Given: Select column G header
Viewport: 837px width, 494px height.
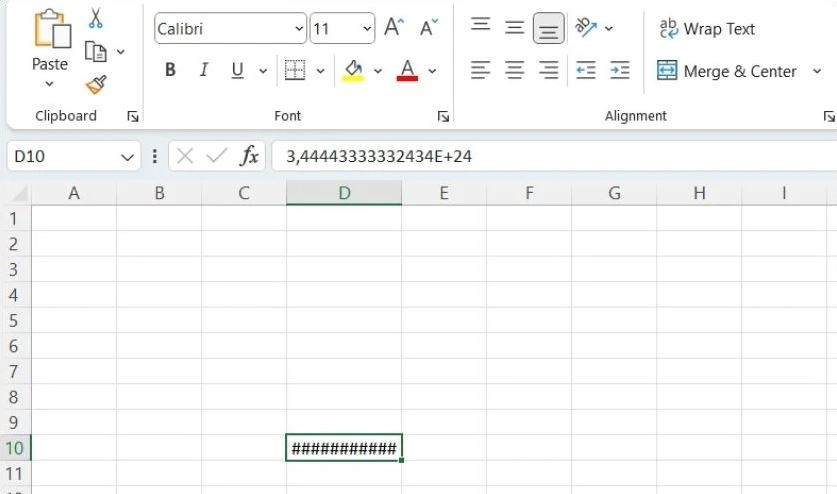Looking at the screenshot, I should coord(614,193).
